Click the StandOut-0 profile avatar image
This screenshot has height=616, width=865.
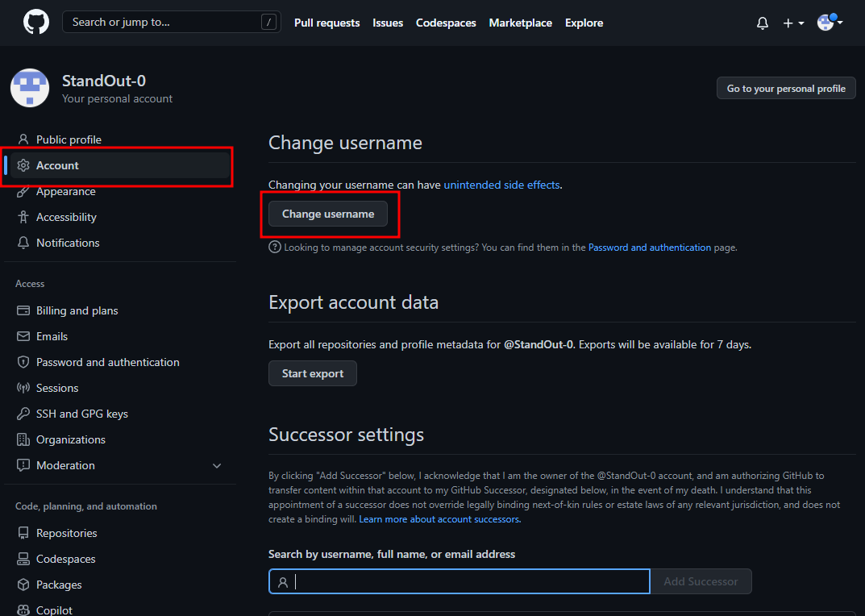point(30,88)
